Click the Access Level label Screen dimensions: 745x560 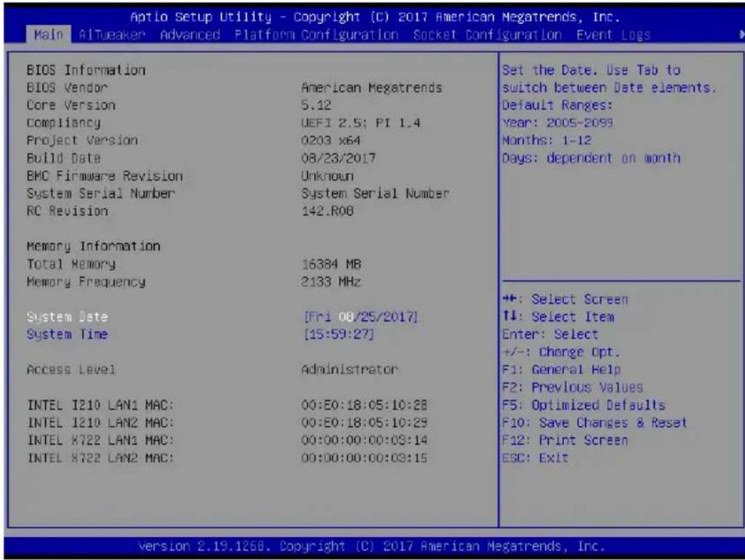(x=71, y=370)
